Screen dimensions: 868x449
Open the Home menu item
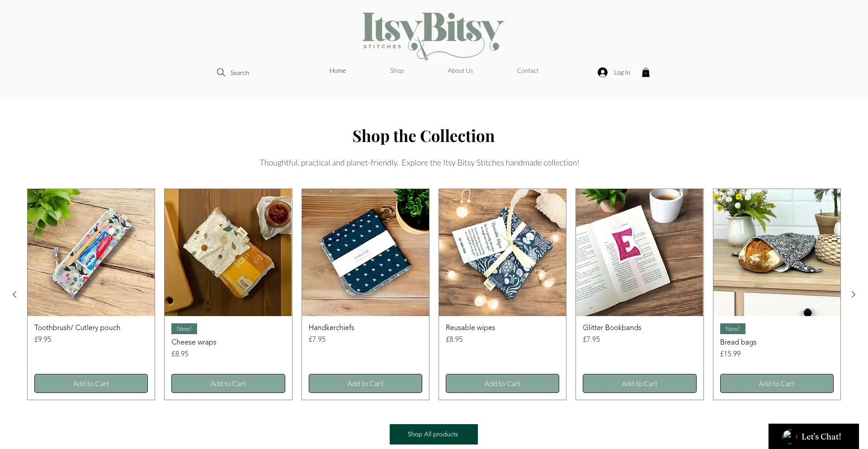(337, 71)
